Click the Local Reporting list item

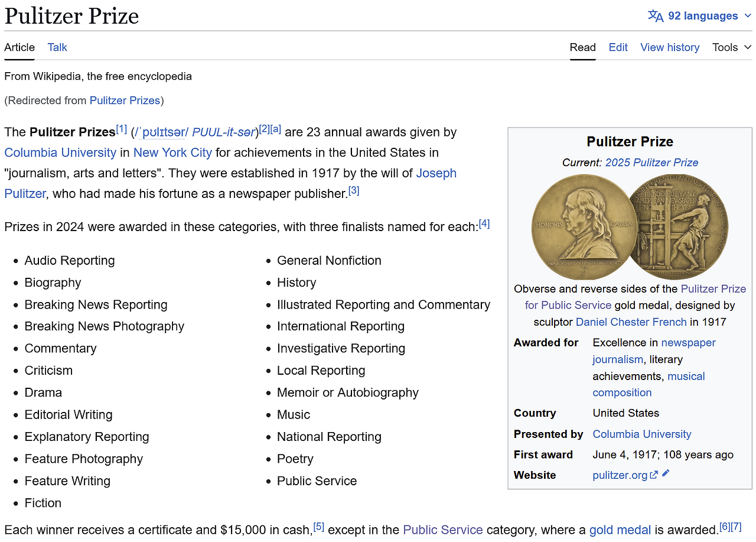(321, 371)
